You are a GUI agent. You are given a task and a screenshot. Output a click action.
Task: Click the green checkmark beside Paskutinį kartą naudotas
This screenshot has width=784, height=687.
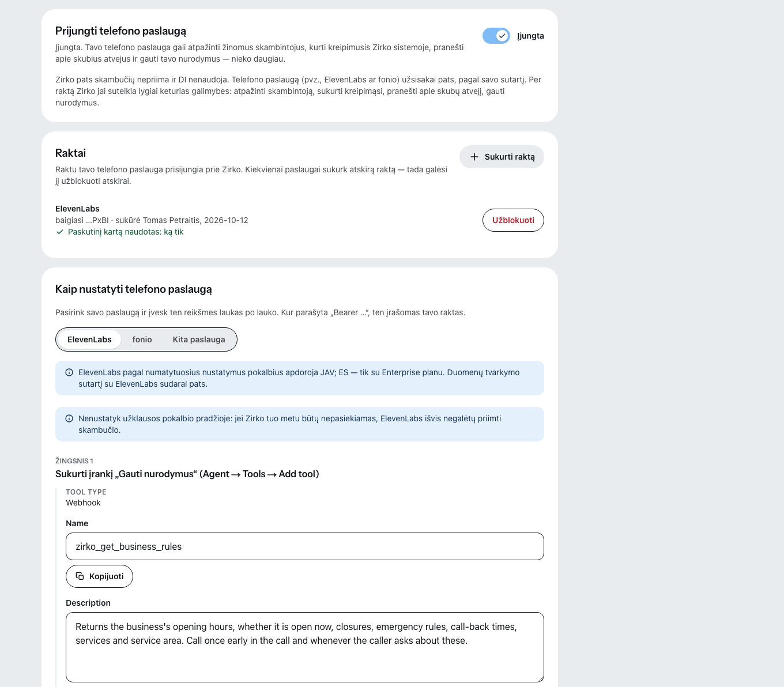(x=60, y=232)
